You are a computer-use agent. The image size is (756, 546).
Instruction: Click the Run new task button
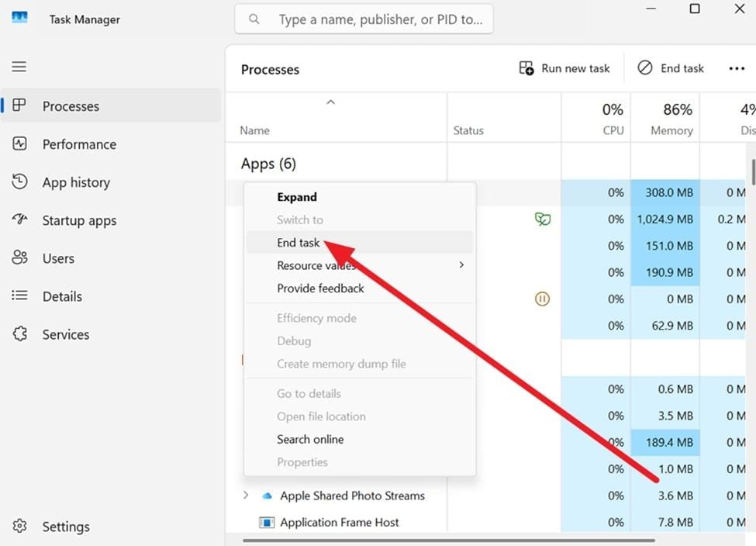pyautogui.click(x=564, y=68)
